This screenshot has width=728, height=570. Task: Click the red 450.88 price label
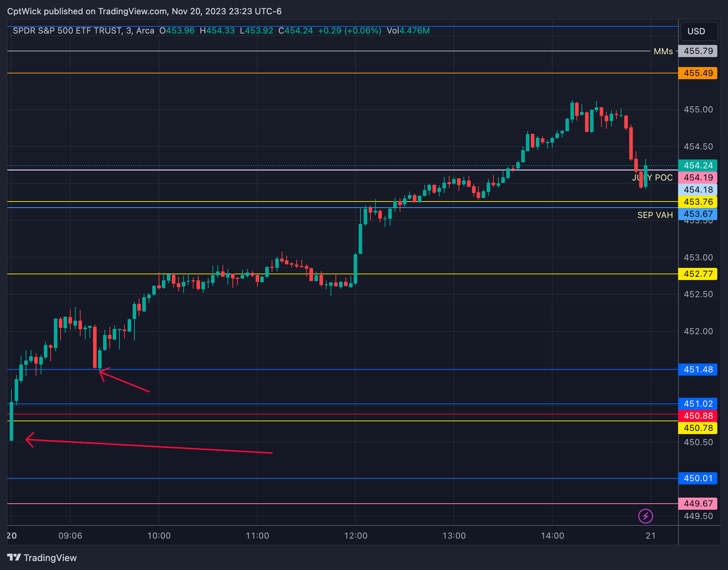point(697,416)
